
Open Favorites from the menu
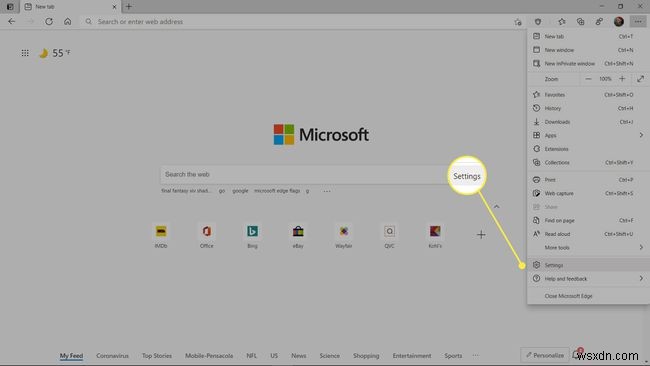(x=588, y=95)
